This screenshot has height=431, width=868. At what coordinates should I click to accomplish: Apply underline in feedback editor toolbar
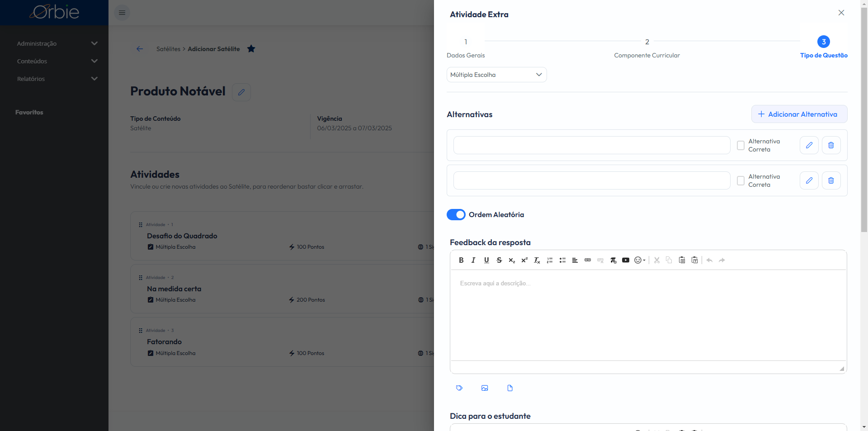click(486, 260)
